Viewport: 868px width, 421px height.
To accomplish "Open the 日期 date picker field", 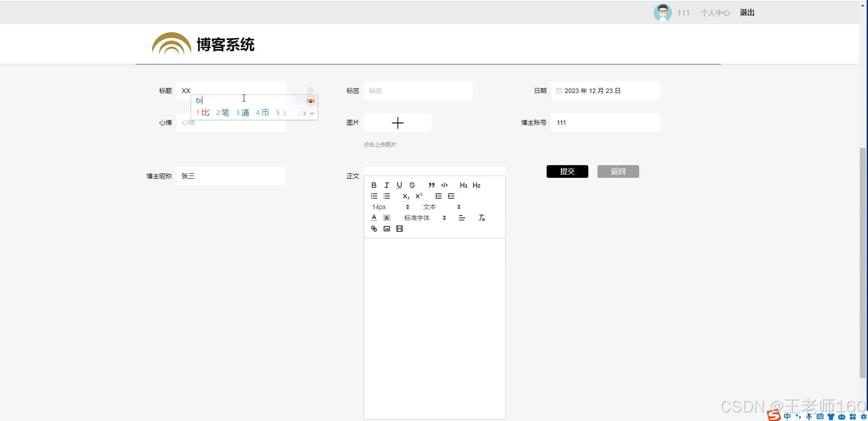I will point(606,91).
